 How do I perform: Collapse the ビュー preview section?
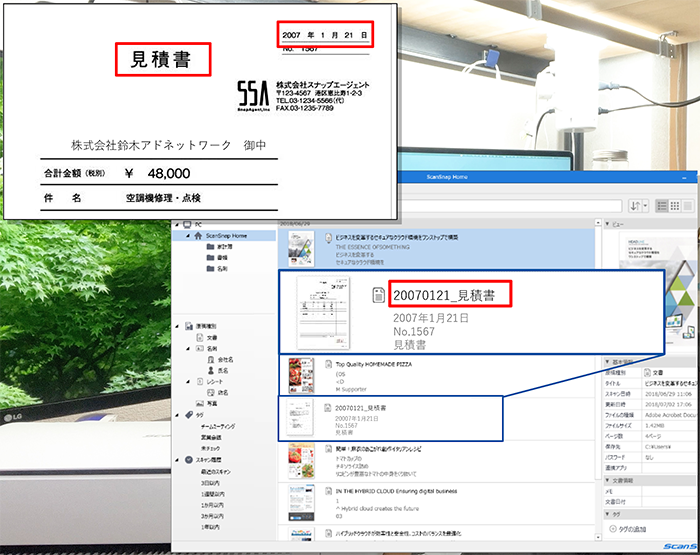tap(608, 224)
